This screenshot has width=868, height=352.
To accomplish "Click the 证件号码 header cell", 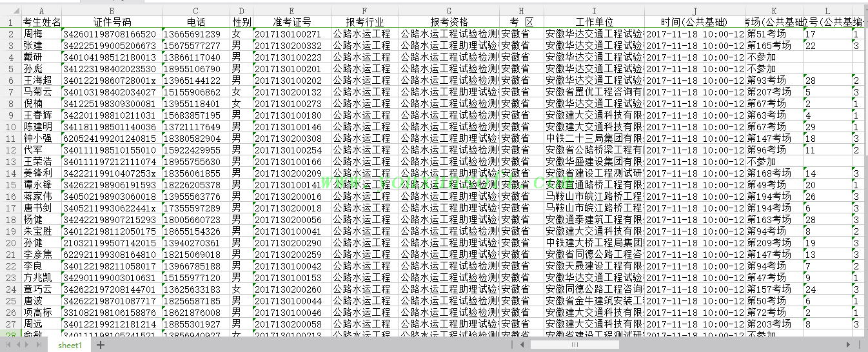I will (112, 22).
